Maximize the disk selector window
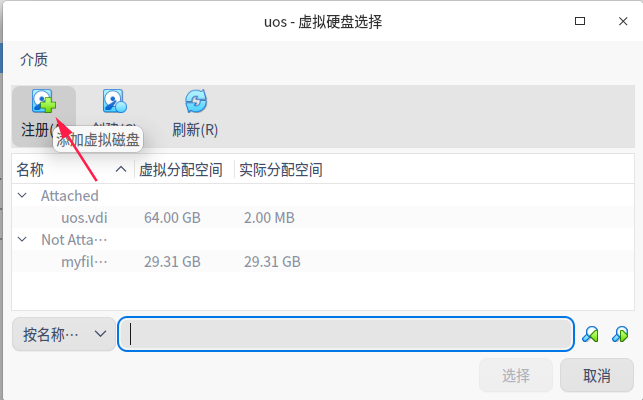The width and height of the screenshot is (643, 400). click(580, 21)
